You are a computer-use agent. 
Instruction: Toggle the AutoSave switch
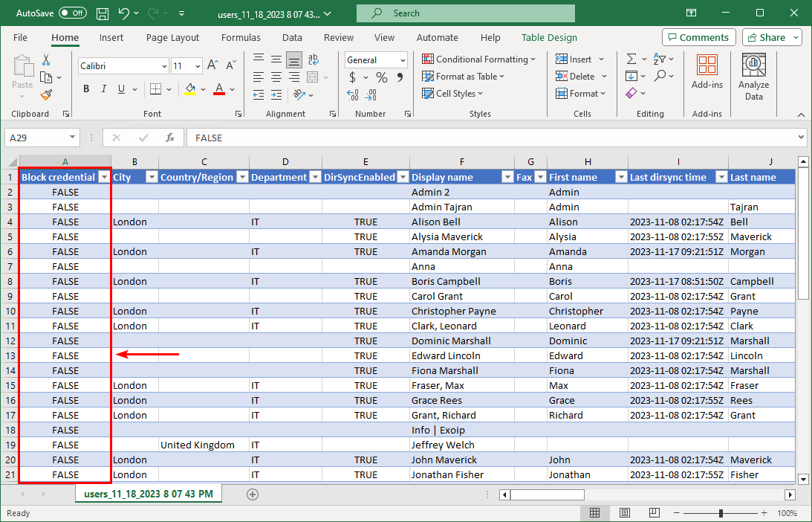pyautogui.click(x=72, y=13)
